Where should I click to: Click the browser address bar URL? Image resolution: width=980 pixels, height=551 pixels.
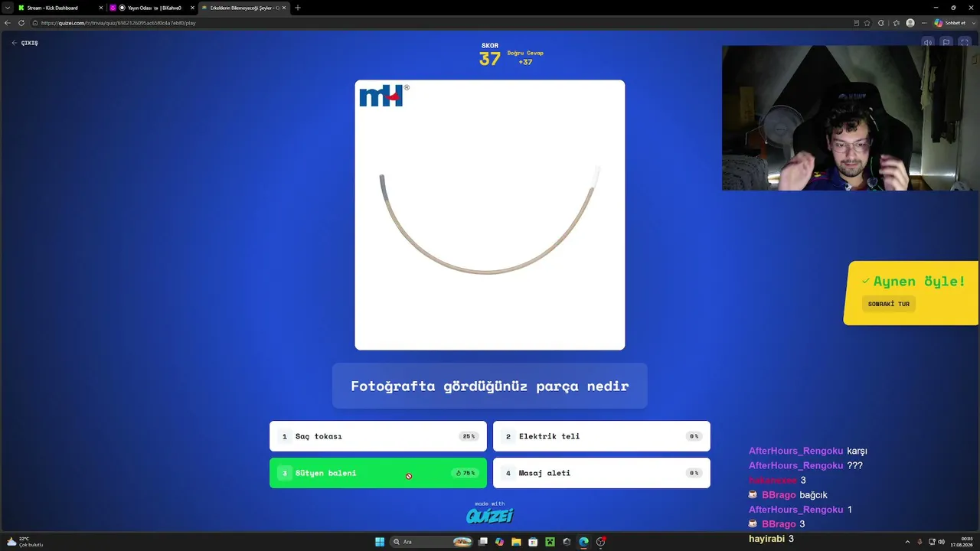pyautogui.click(x=119, y=23)
